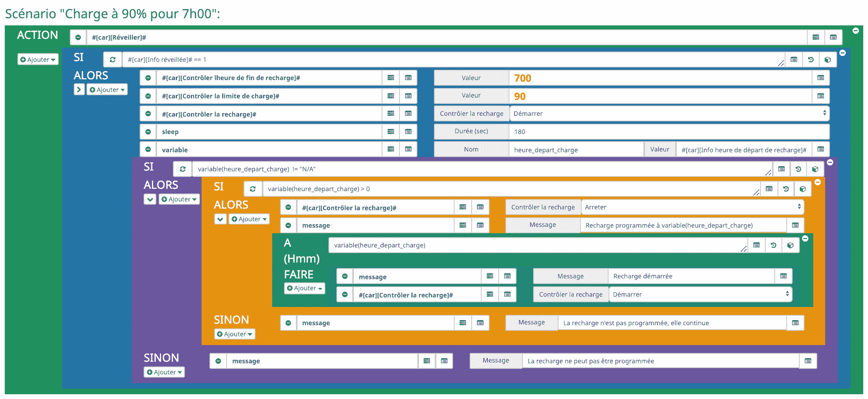Refresh the condition '#[car][Info réveillée]# == 1'
Image resolution: width=868 pixels, height=399 pixels.
pyautogui.click(x=113, y=59)
